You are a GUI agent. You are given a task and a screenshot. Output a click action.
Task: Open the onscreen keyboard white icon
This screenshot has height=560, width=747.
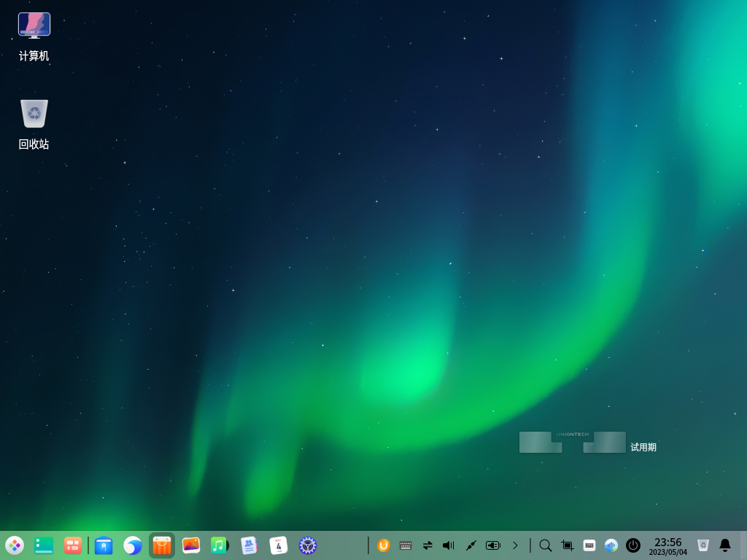click(x=589, y=545)
